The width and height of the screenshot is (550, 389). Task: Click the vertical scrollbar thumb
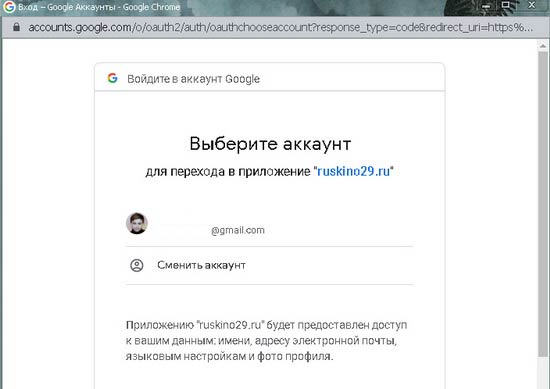543,203
